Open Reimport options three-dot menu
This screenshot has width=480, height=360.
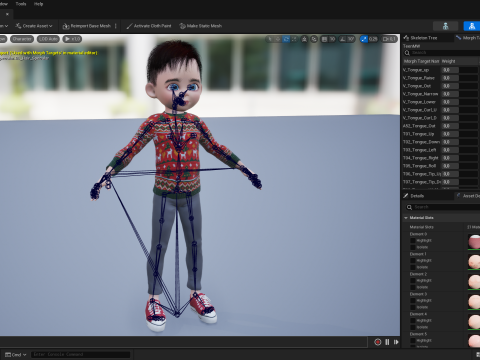116,26
